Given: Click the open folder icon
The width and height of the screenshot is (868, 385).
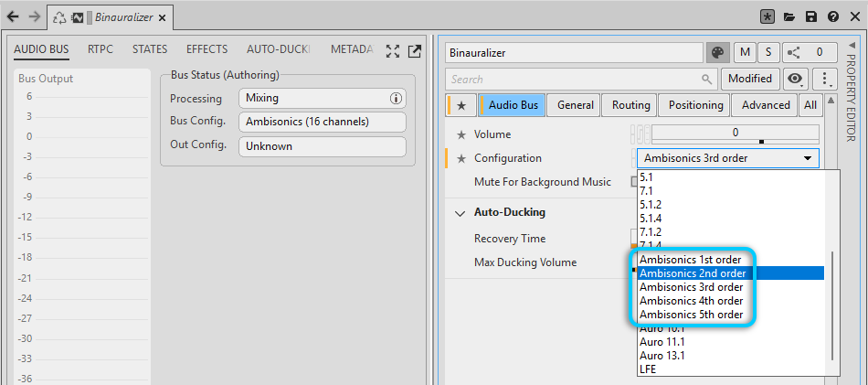Looking at the screenshot, I should coord(789,16).
